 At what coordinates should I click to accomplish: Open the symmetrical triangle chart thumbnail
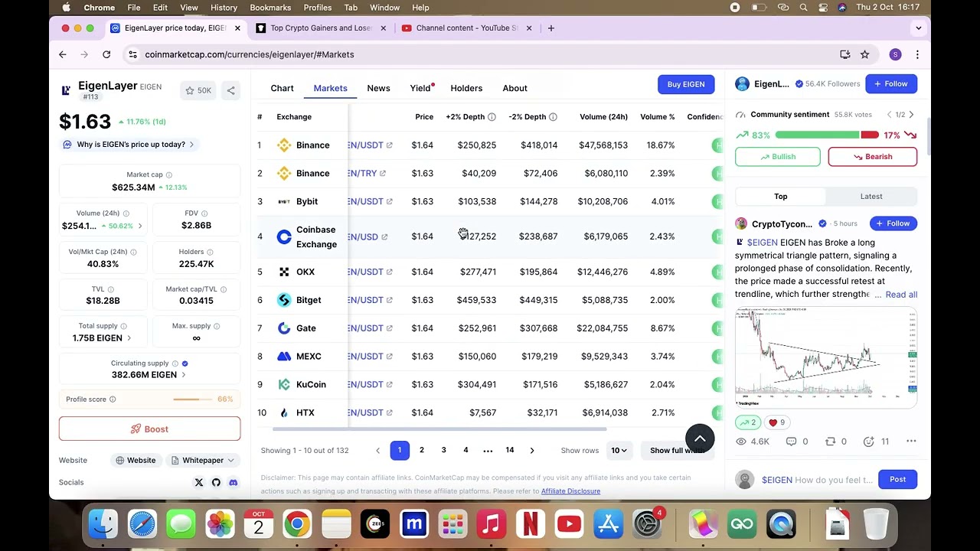coord(826,357)
